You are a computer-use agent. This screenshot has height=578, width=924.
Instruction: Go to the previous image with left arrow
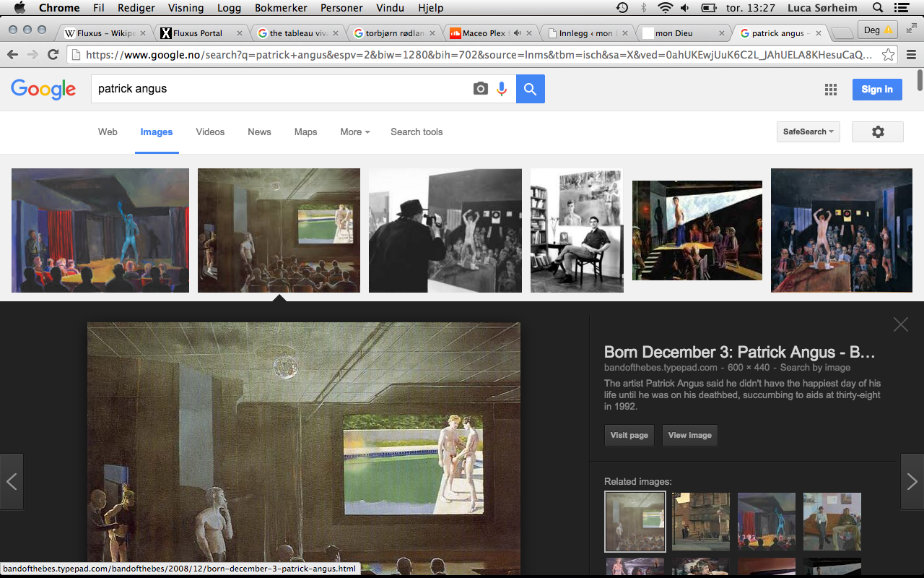[x=12, y=482]
